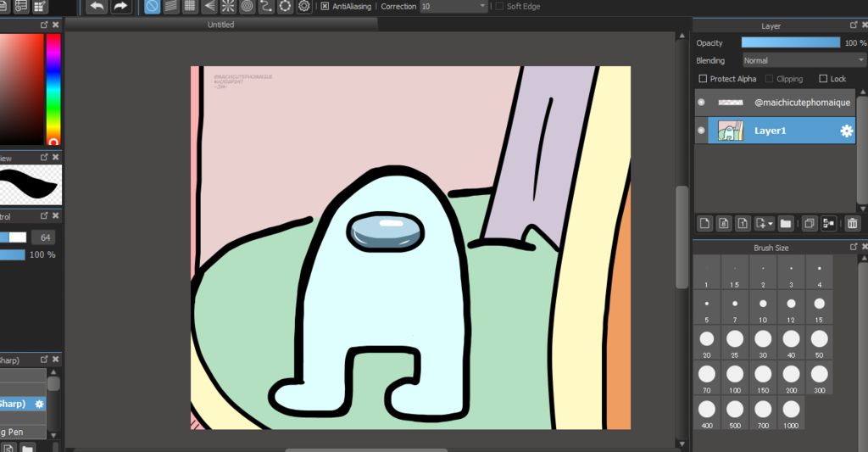Select the curve snap icon
Viewport: 868px width, 452px height.
[266, 7]
